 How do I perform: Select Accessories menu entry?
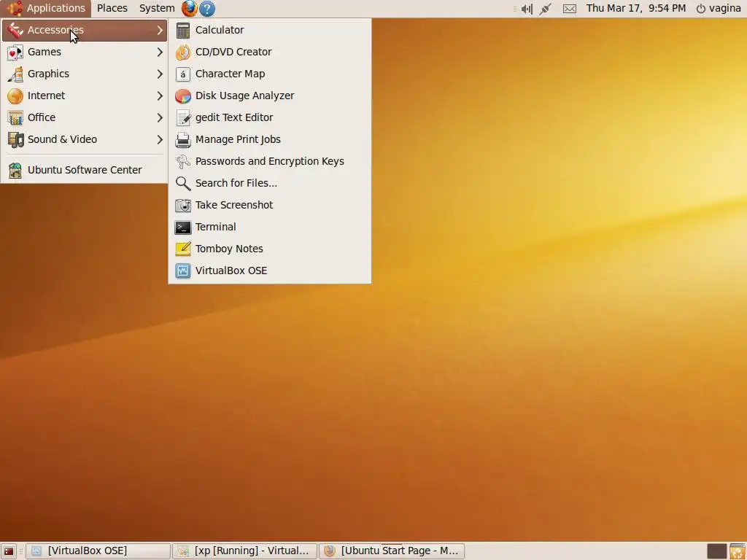(85, 30)
